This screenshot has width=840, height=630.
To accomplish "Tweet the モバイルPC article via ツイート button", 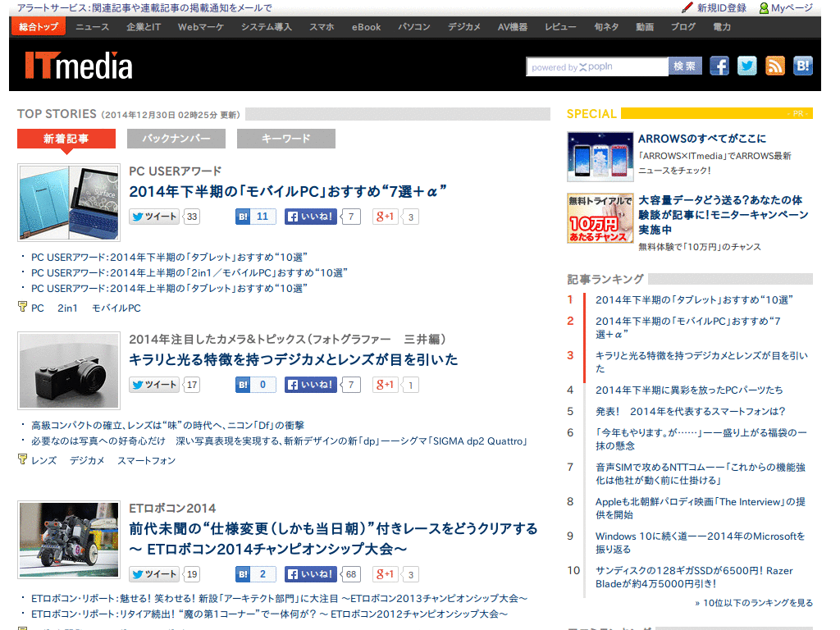I will (x=154, y=217).
